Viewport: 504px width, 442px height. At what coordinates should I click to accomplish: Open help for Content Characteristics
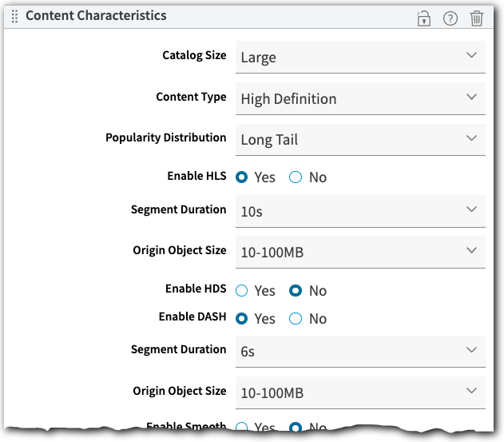pyautogui.click(x=450, y=18)
